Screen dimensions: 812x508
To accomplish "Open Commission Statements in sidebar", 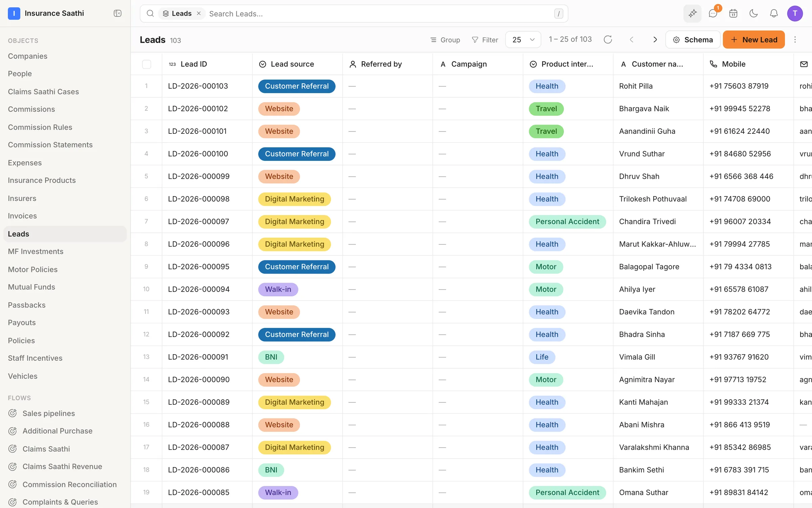I will tap(50, 145).
